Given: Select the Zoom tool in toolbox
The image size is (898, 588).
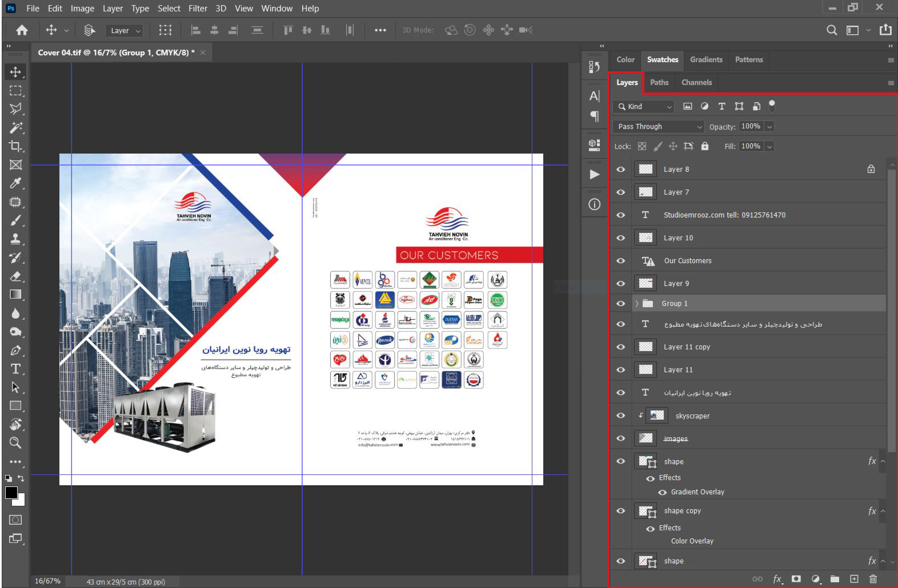Looking at the screenshot, I should click(15, 442).
